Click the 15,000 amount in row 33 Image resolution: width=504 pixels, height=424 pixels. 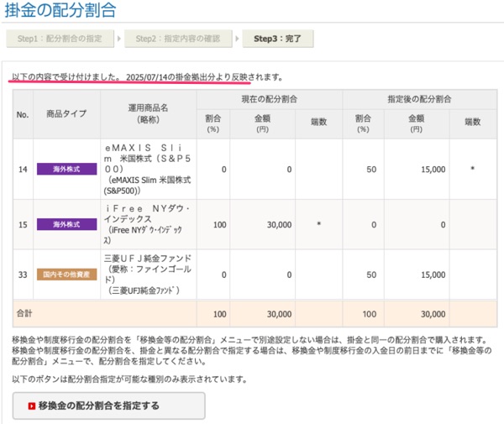click(433, 275)
